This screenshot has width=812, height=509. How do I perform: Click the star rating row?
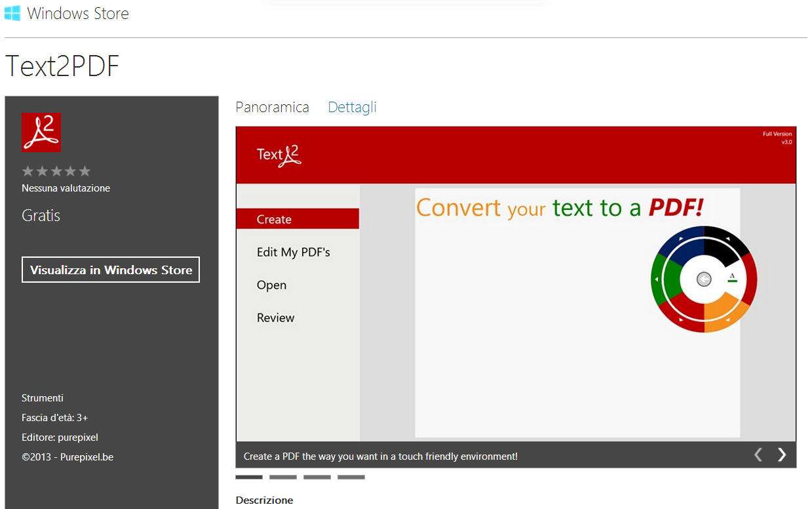tap(56, 172)
